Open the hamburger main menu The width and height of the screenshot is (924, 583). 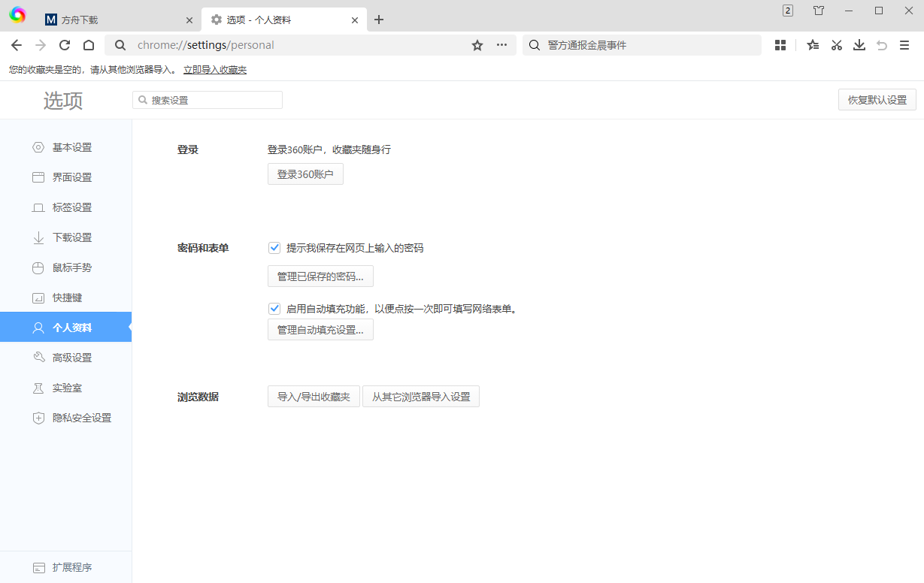(904, 45)
